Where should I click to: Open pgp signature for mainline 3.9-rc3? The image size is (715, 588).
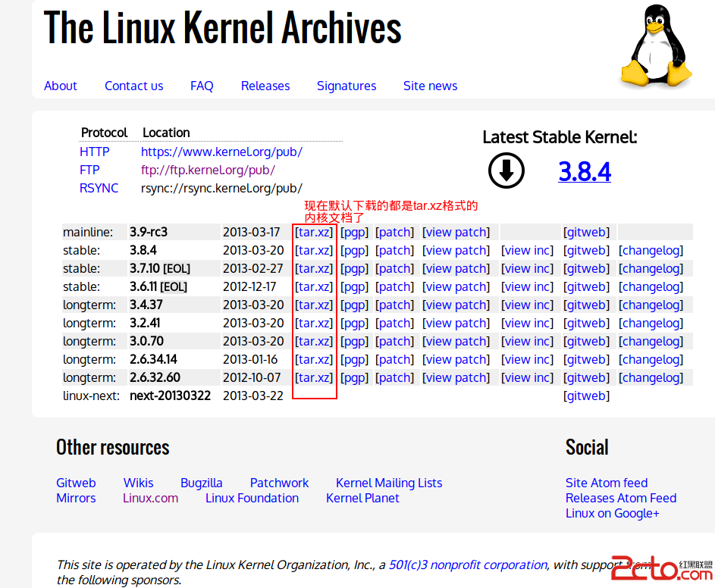354,232
